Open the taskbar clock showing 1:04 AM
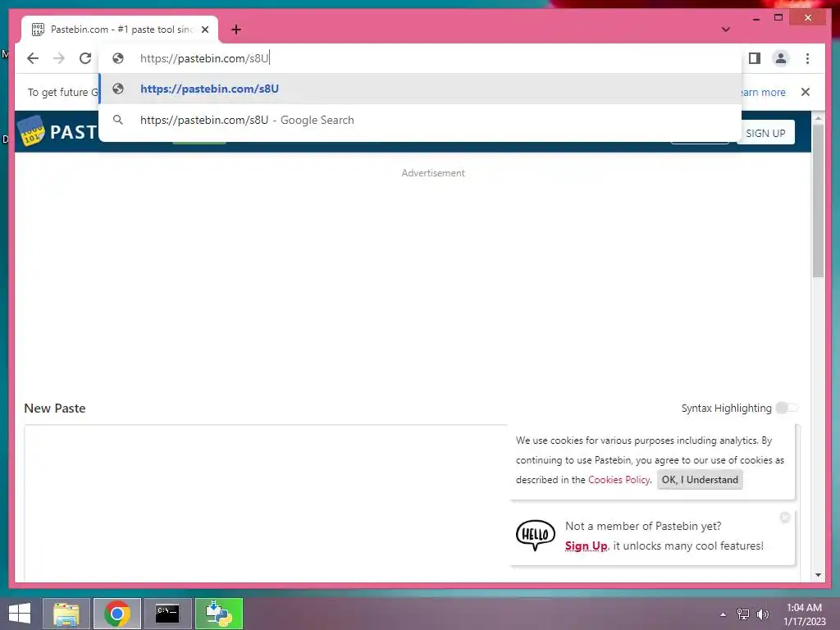Viewport: 840px width, 630px height. coord(804,614)
